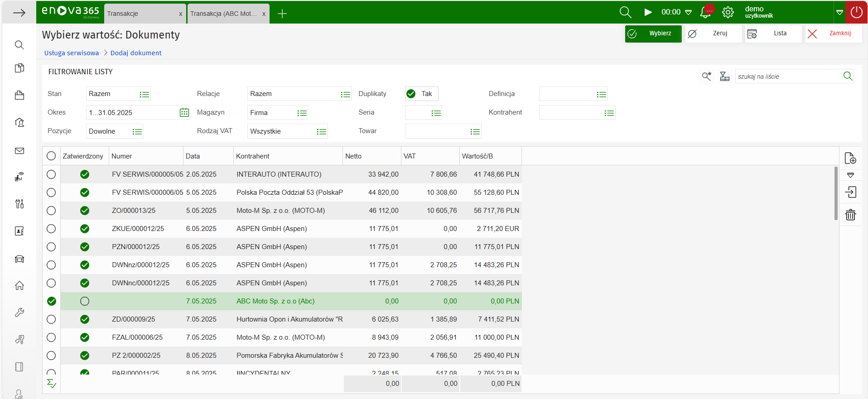The width and height of the screenshot is (868, 399).
Task: Select the row for FV SERWIS/000005/05
Action: 51,174
